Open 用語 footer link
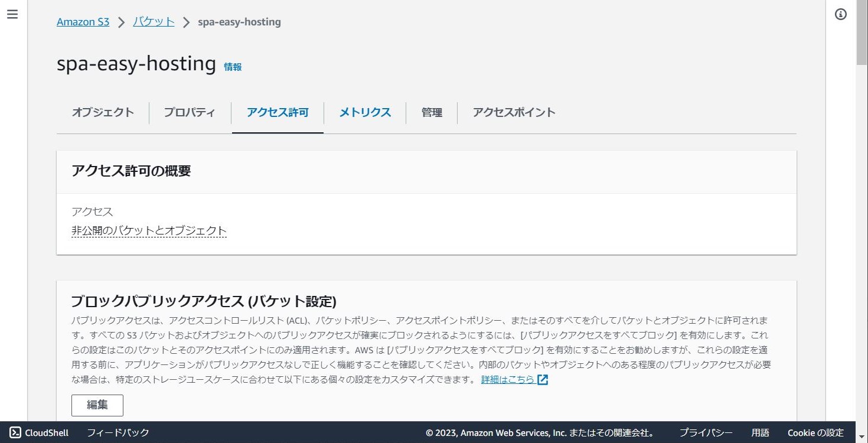868x443 pixels. [x=760, y=432]
